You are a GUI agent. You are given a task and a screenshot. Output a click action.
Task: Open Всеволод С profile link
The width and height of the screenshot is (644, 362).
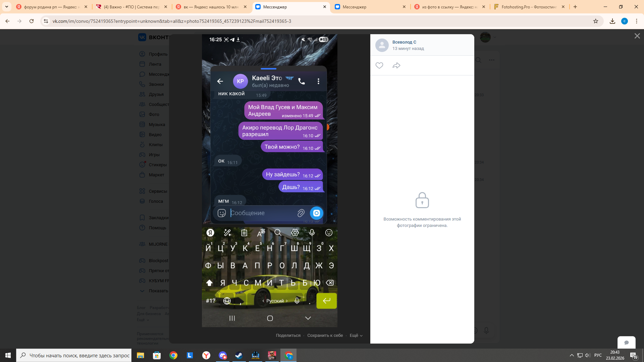(x=404, y=42)
